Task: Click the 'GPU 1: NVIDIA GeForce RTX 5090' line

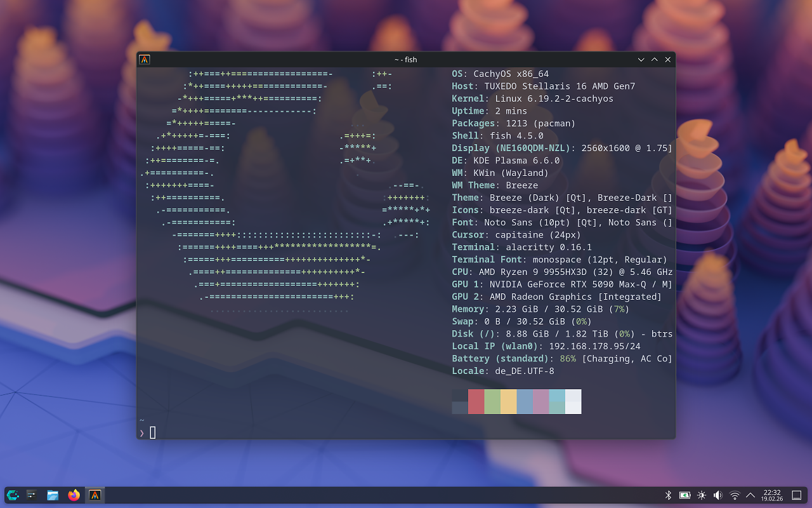Action: tap(562, 284)
